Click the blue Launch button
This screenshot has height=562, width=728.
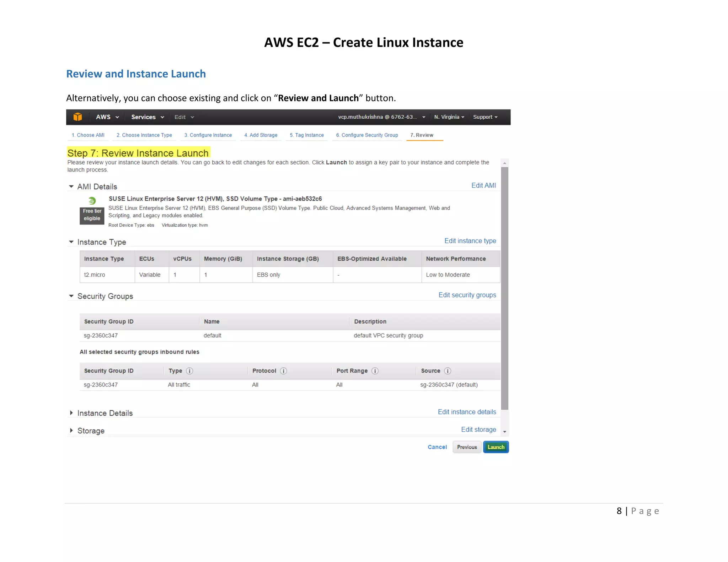496,447
